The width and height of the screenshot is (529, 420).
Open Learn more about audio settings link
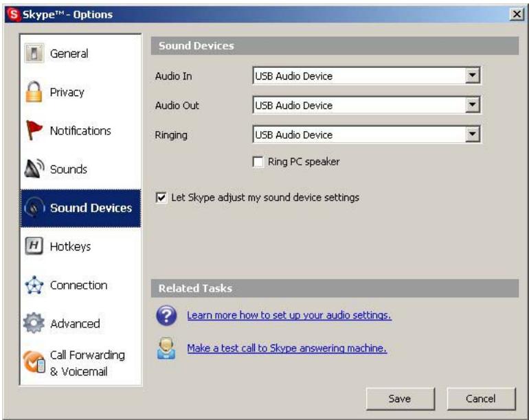[x=289, y=315]
